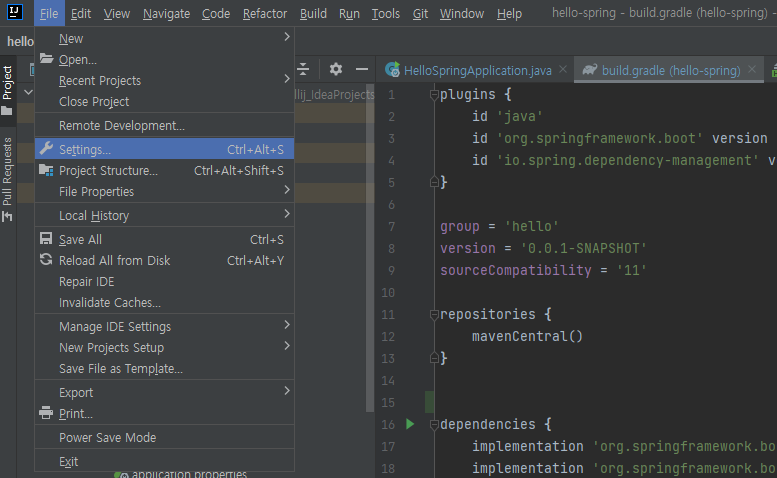This screenshot has height=478, width=777.
Task: Collapse the dependencies block fold marker
Action: (434, 424)
